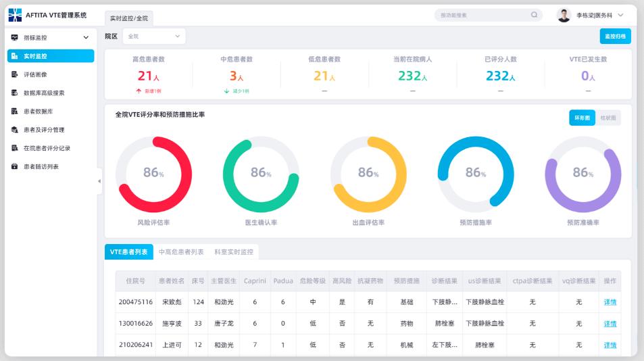Click the 监控归档 button
The height and width of the screenshot is (361, 644).
point(615,37)
